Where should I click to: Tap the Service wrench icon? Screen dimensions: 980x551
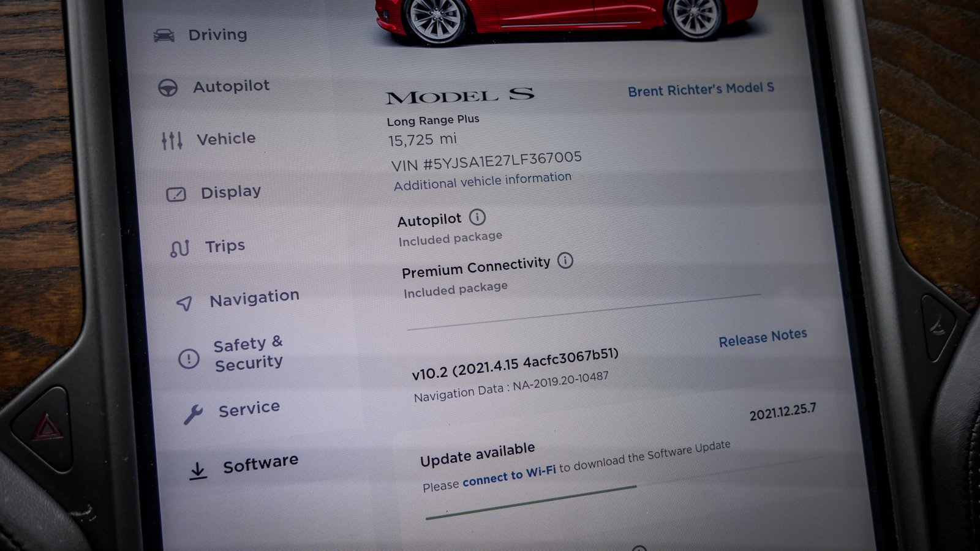click(x=193, y=414)
